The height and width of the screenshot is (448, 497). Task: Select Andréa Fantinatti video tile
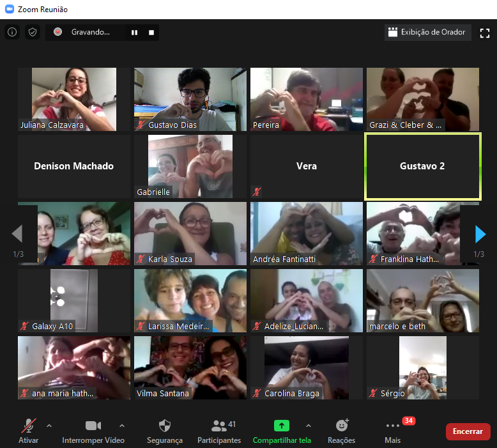tap(307, 234)
